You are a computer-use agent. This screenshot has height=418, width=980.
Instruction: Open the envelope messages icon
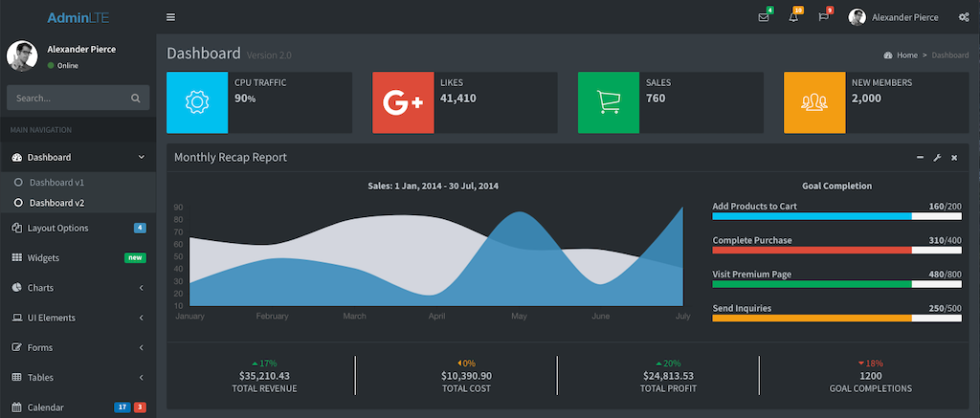click(764, 17)
